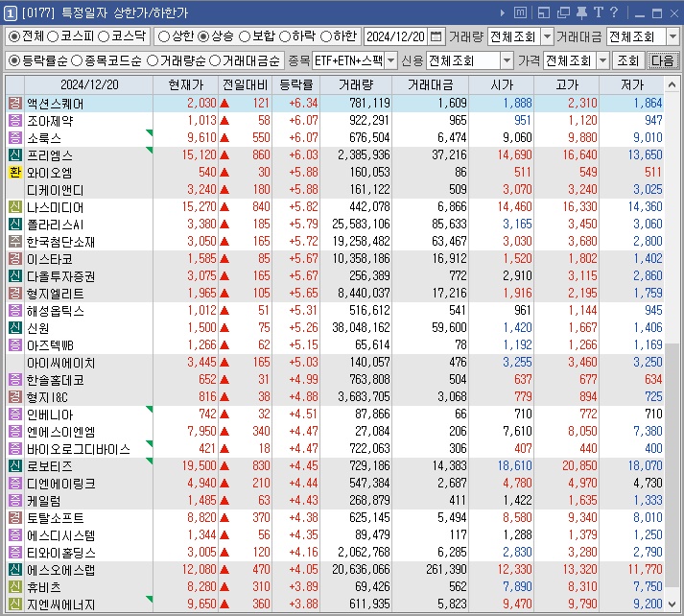Viewport: 684px width, 616px height.
Task: Sort by 종목코드순 radio option
Action: pyautogui.click(x=77, y=60)
